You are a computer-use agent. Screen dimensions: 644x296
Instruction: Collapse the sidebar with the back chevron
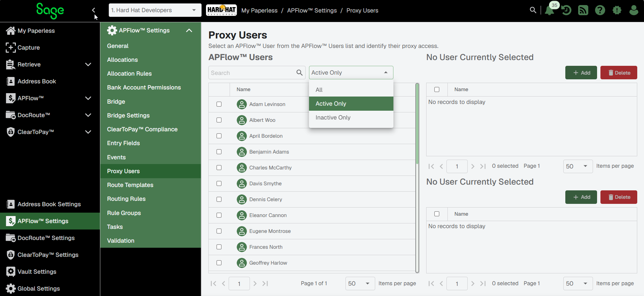[94, 10]
